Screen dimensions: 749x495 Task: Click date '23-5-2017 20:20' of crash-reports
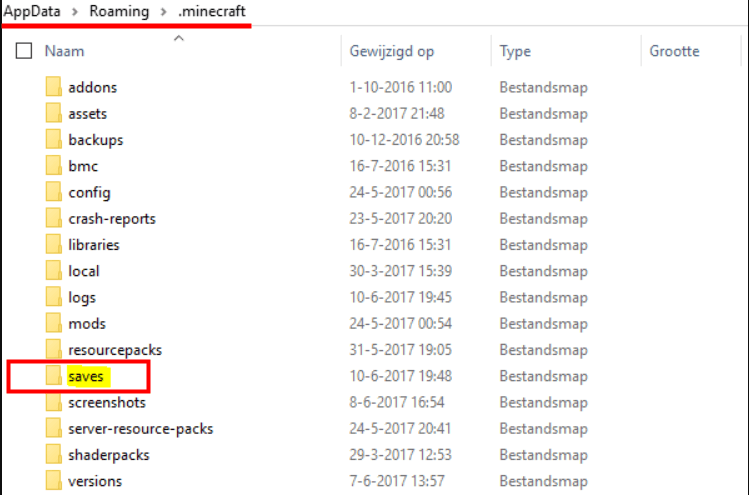[x=400, y=219]
